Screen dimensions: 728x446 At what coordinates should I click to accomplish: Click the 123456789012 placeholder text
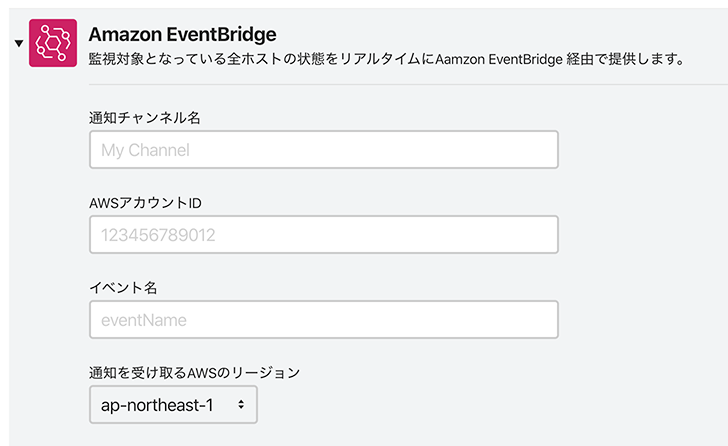pyautogui.click(x=158, y=235)
